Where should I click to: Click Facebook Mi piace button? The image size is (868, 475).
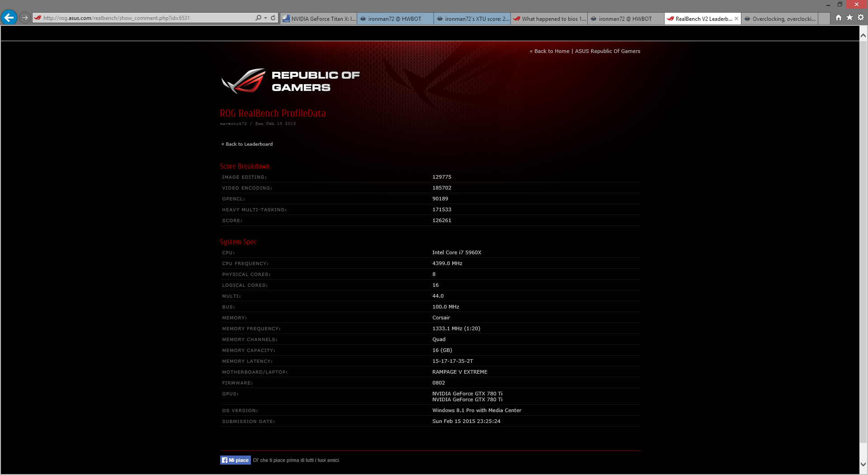coord(236,460)
